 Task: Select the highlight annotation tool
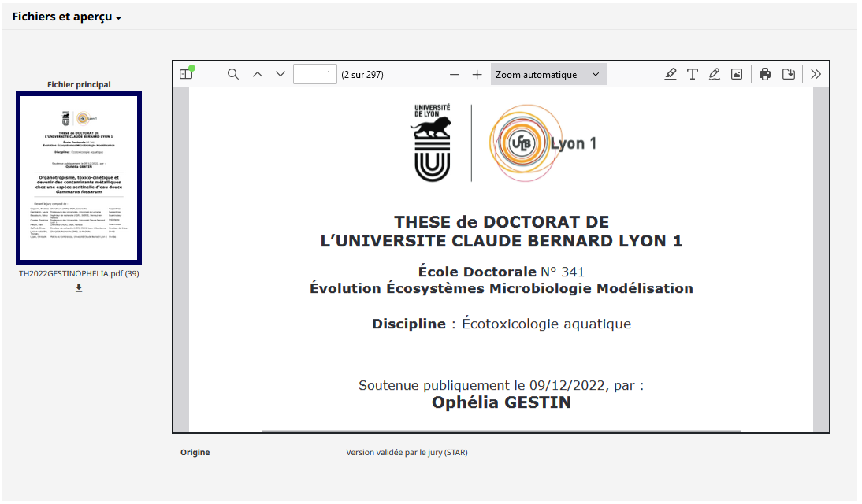671,74
